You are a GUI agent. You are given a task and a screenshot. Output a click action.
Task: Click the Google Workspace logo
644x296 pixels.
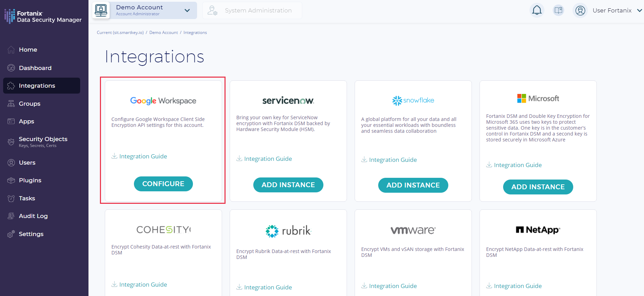[163, 101]
